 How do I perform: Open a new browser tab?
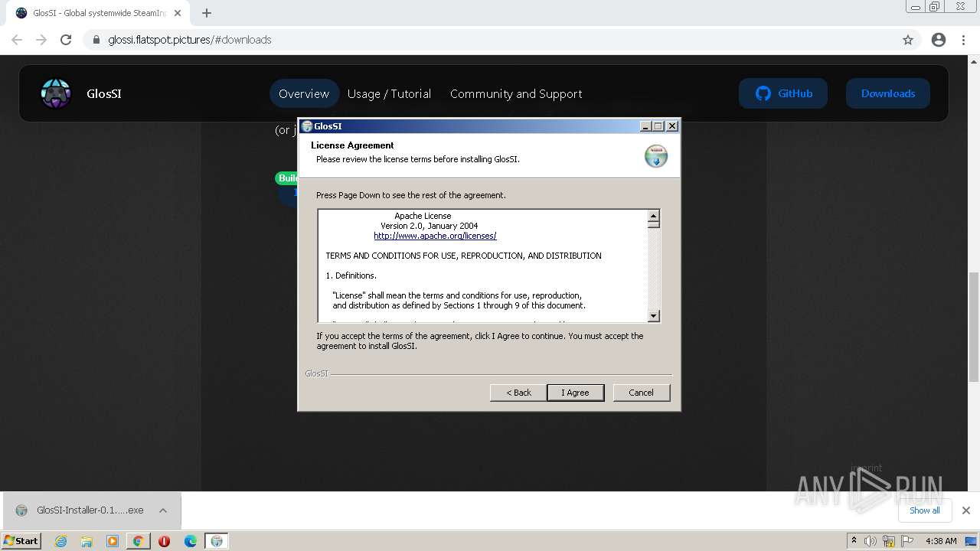207,13
